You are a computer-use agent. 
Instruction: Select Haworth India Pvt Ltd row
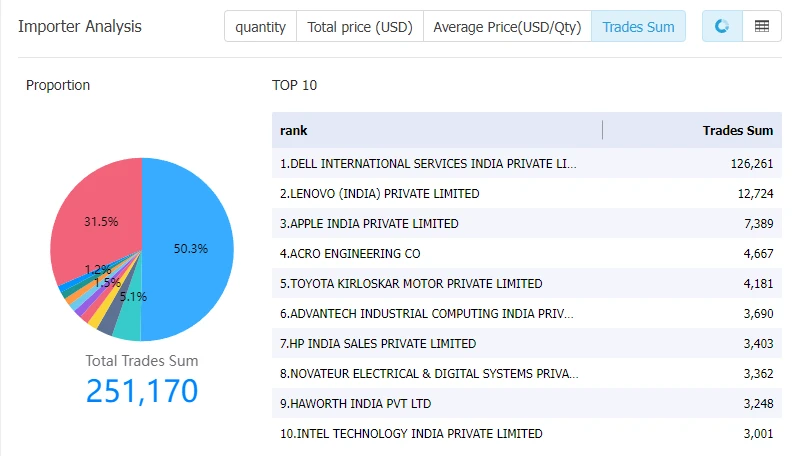pyautogui.click(x=527, y=404)
